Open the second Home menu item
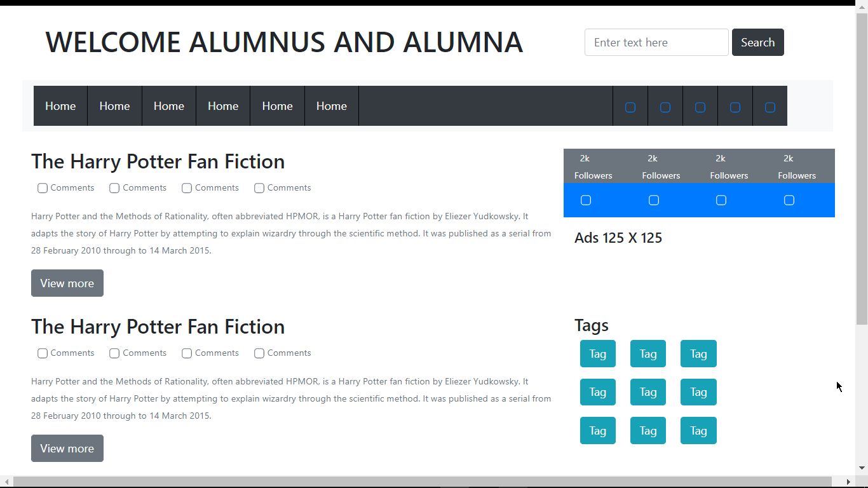This screenshot has height=488, width=868. 114,106
